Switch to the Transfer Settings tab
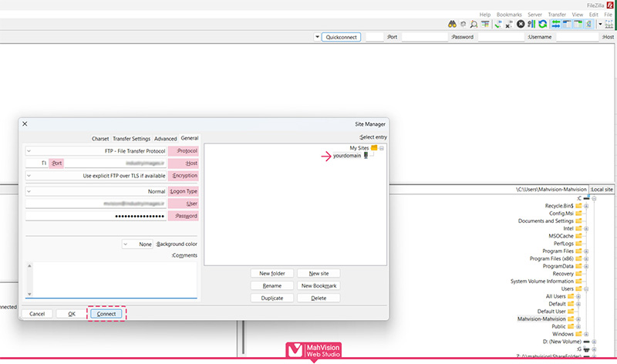 click(x=131, y=138)
